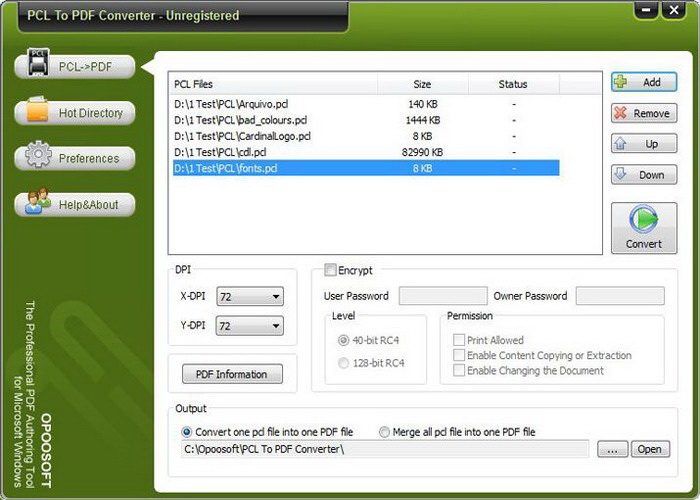Click the 82990 KB size cell

pyautogui.click(x=422, y=152)
